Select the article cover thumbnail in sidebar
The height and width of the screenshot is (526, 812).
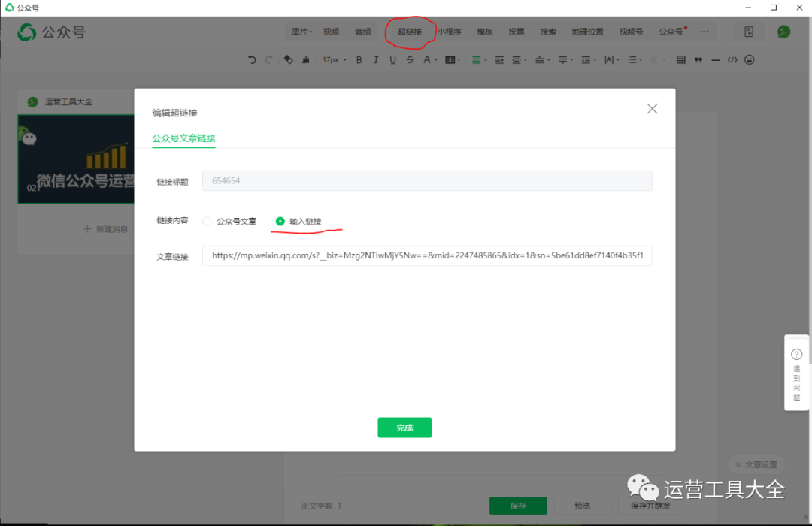click(x=76, y=159)
